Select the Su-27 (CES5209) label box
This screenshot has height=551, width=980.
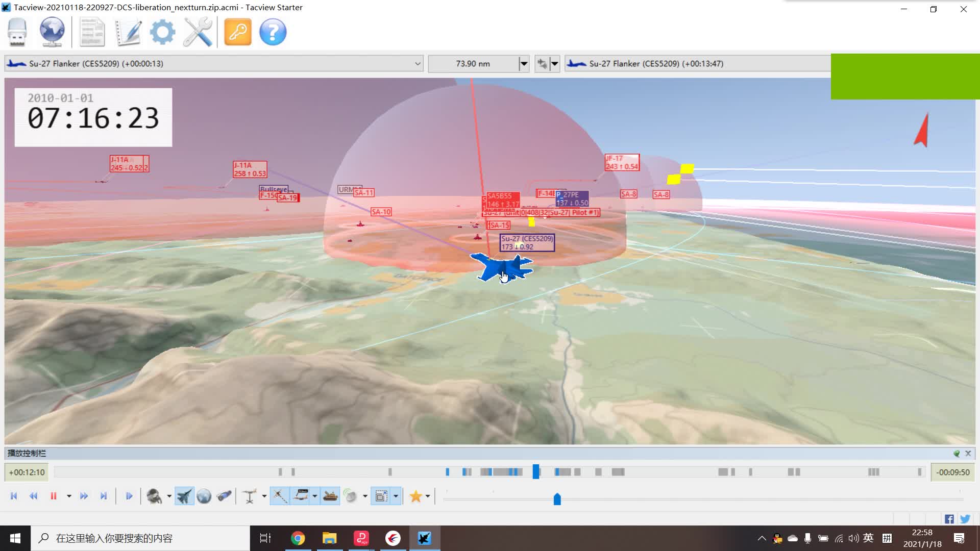click(527, 242)
